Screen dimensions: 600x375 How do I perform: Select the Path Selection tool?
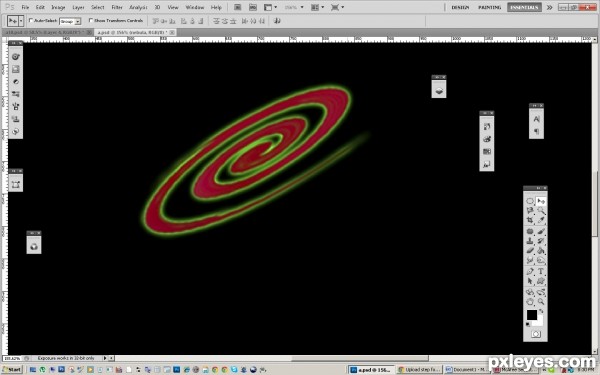click(x=530, y=281)
